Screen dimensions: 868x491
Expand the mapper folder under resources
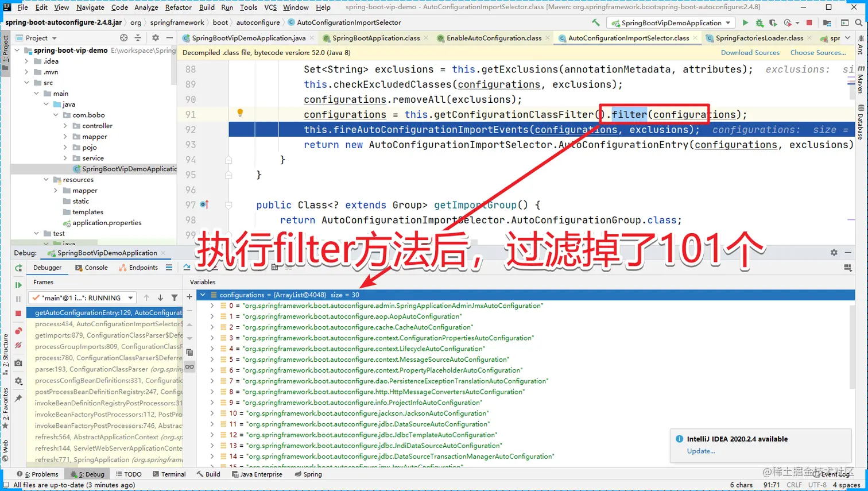[56, 191]
